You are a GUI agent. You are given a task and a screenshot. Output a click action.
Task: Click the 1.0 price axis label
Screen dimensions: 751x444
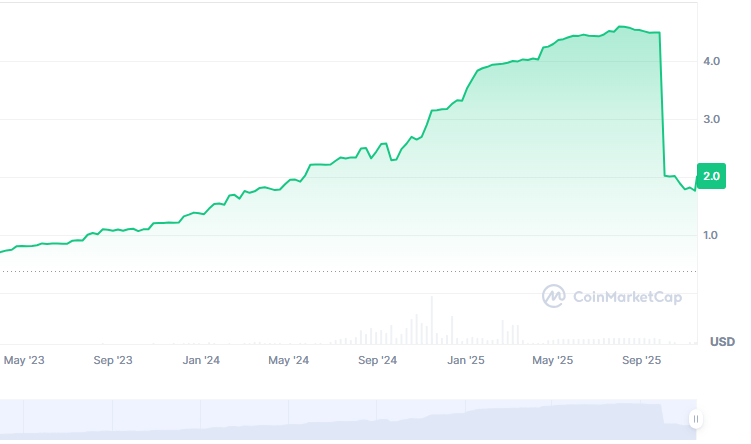tap(712, 236)
